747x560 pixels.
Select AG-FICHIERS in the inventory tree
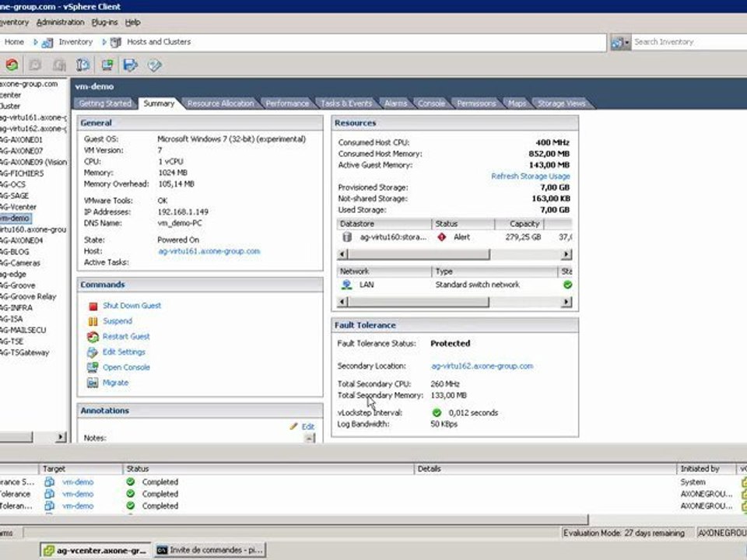pos(22,173)
